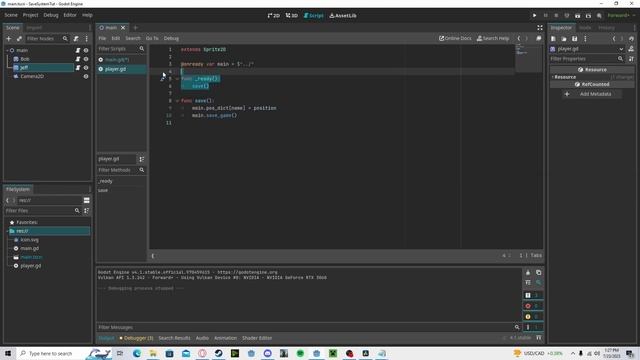Viewport: 640px width, 360px height.
Task: Switch to the 3D workspace
Action: (x=291, y=16)
